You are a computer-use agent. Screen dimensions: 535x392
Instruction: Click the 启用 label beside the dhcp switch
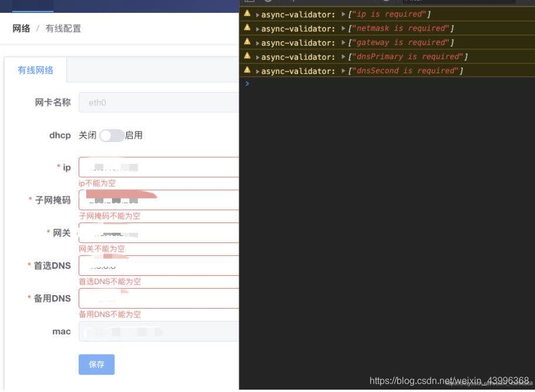pos(134,135)
